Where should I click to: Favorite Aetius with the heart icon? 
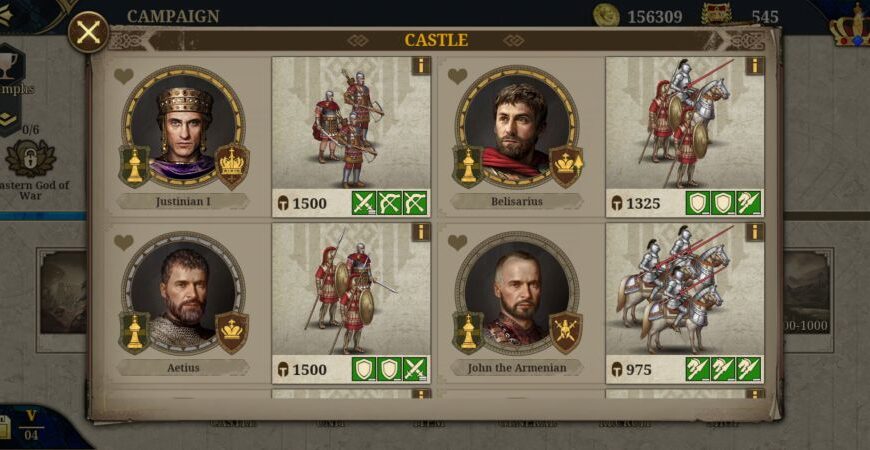coord(124,242)
